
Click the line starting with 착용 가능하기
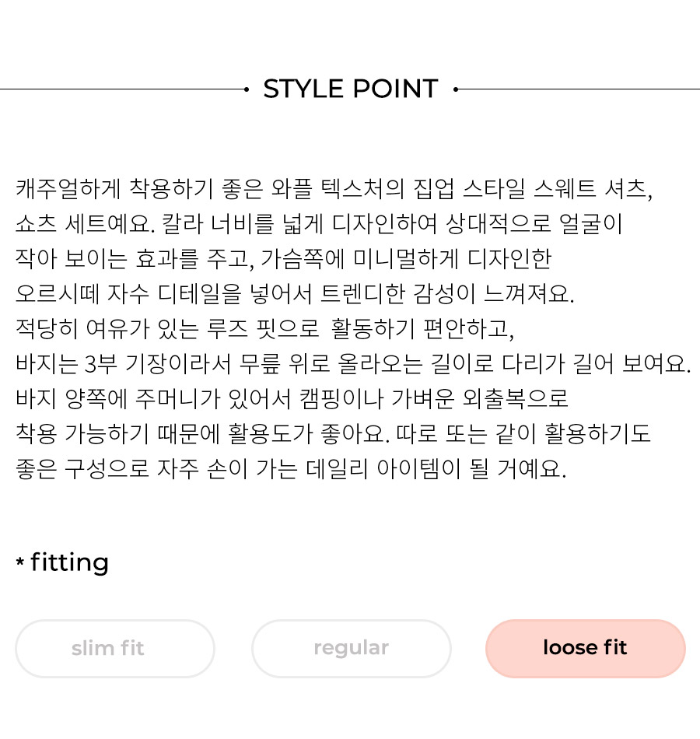[x=333, y=433]
